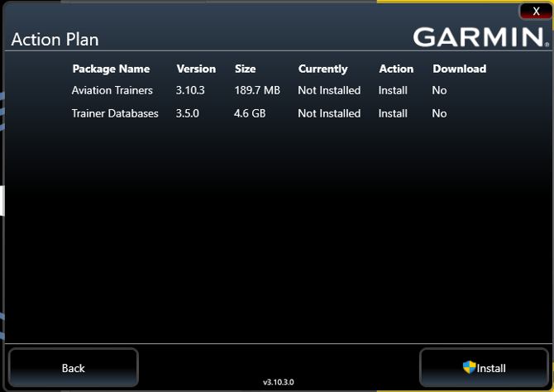This screenshot has height=392, width=554.
Task: Click Download 'No' for Aviation Trainers
Action: tap(439, 90)
